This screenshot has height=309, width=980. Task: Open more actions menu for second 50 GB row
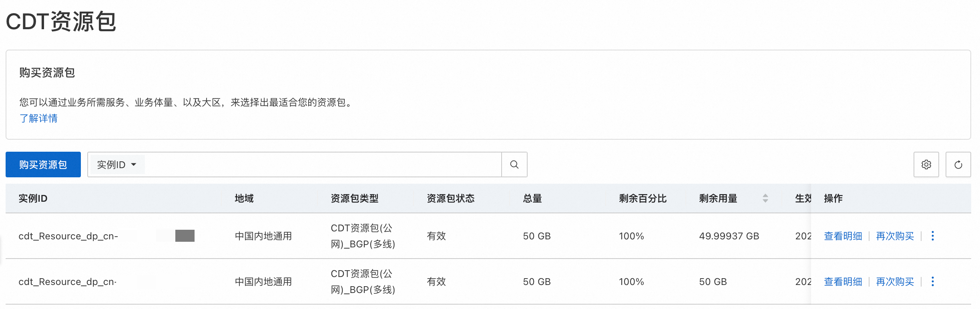point(932,281)
